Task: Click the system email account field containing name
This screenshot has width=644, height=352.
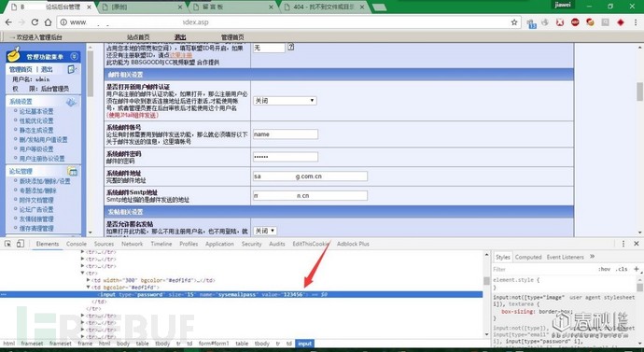Action: [286, 134]
